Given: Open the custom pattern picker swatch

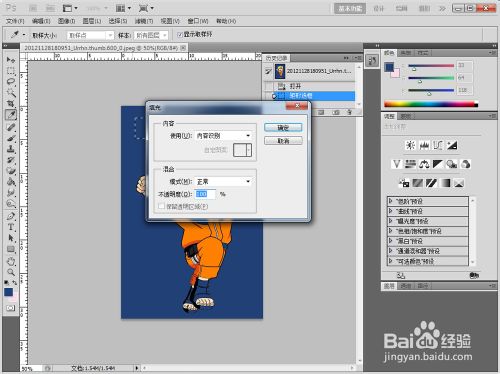Looking at the screenshot, I should [x=242, y=150].
